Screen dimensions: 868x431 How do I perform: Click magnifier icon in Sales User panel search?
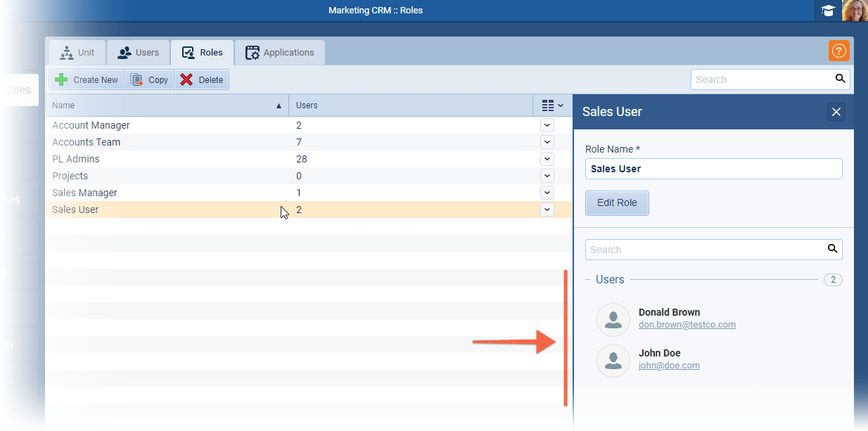click(832, 249)
